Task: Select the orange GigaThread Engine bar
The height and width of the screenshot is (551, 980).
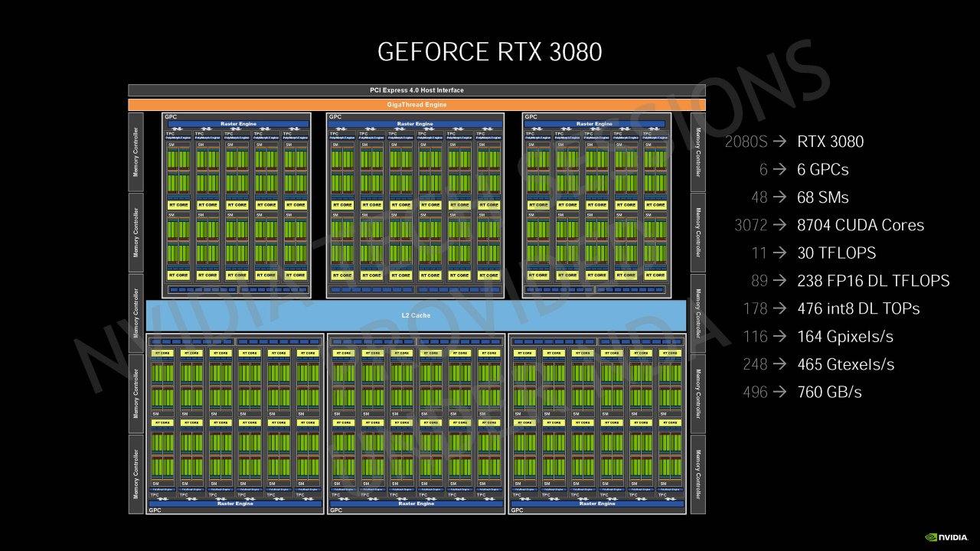Action: click(x=416, y=104)
